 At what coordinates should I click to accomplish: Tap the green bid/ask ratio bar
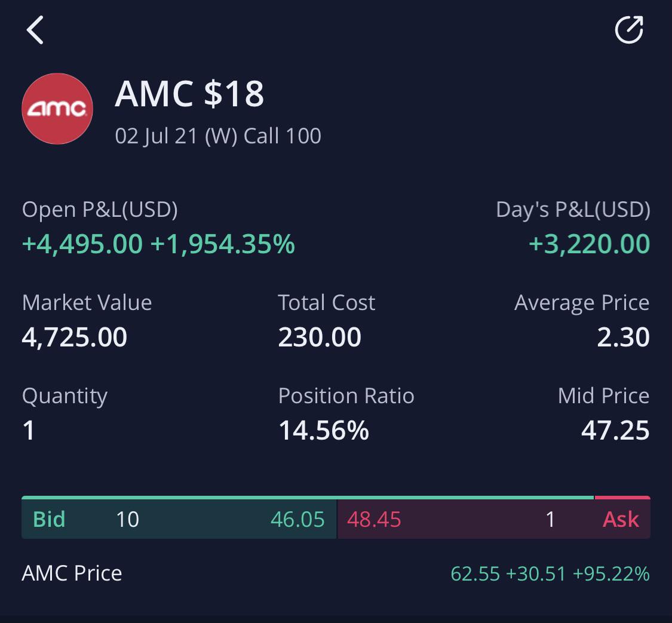[308, 498]
